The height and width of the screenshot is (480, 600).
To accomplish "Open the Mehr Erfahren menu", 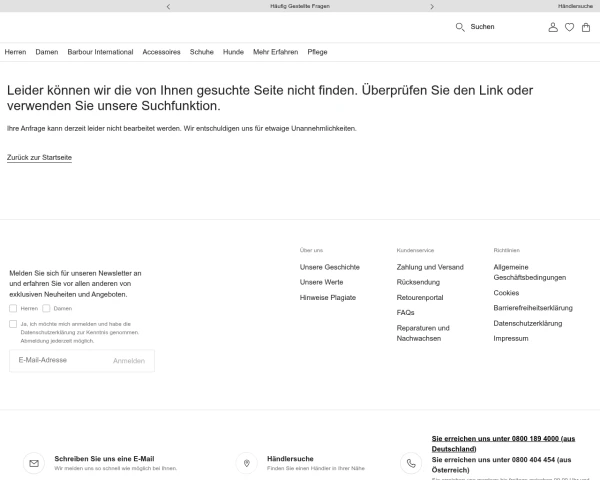I will coord(275,51).
